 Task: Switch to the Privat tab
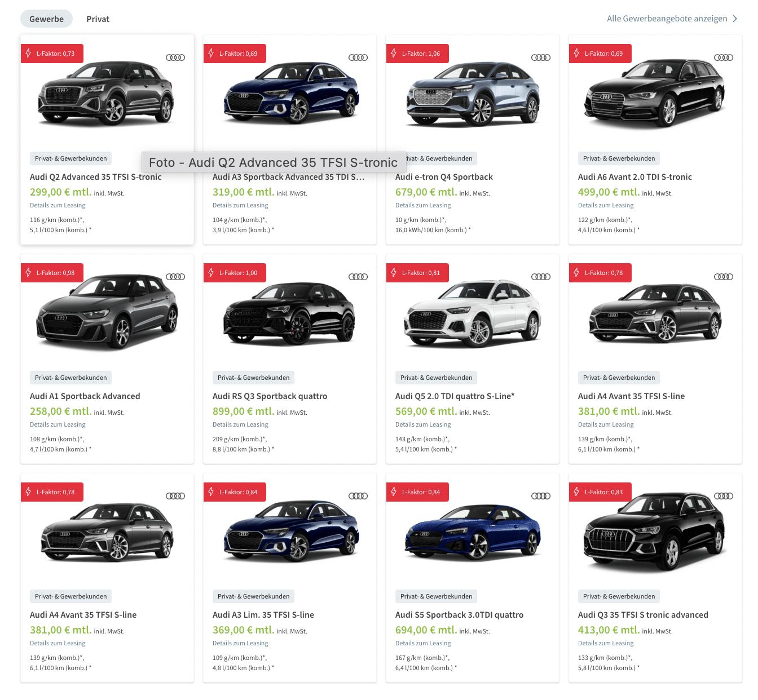(x=98, y=19)
